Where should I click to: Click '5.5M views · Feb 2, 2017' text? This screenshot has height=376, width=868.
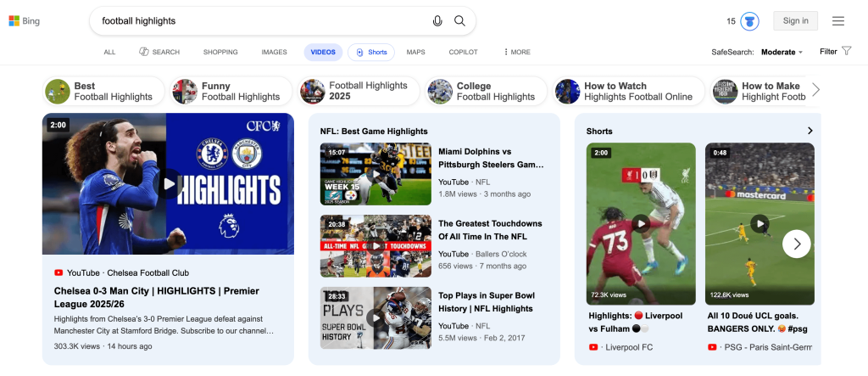pos(481,338)
